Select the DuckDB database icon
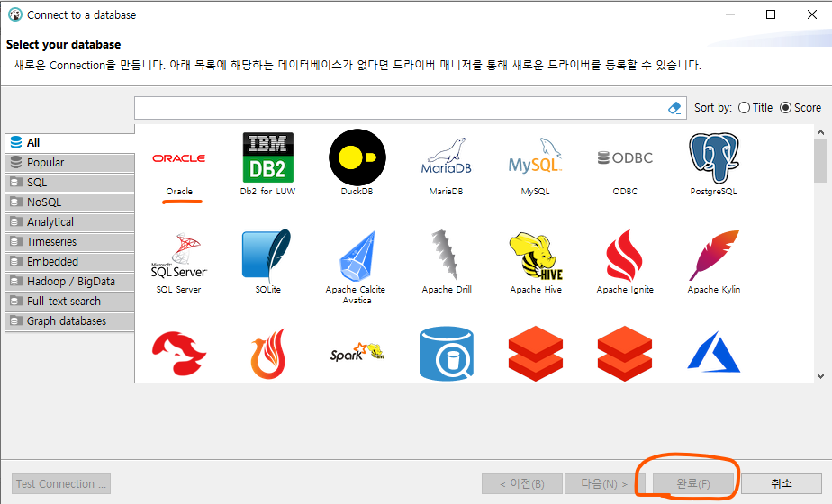 [357, 157]
